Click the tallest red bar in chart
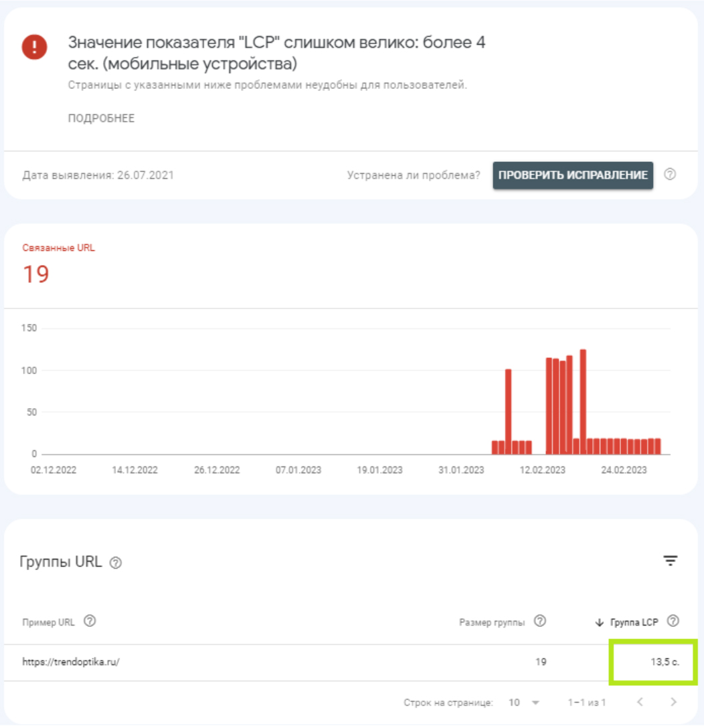 [x=583, y=401]
